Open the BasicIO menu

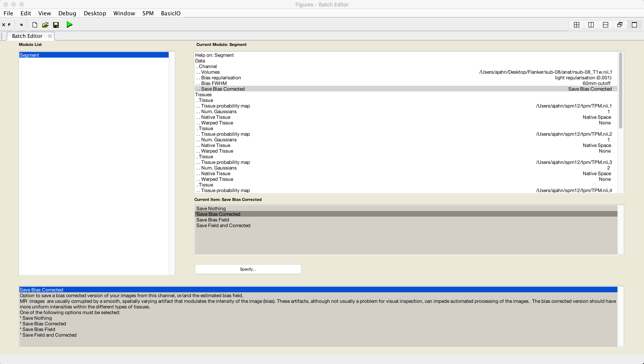point(171,13)
